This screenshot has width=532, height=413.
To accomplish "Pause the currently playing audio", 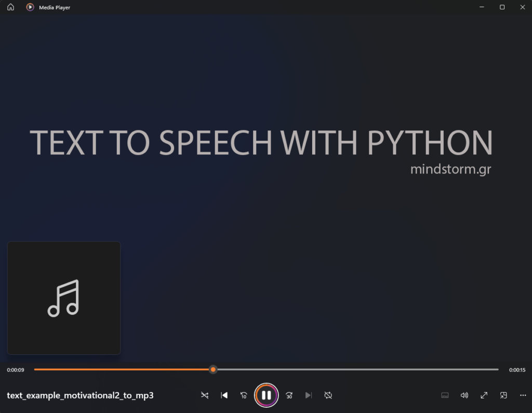I will pyautogui.click(x=266, y=395).
